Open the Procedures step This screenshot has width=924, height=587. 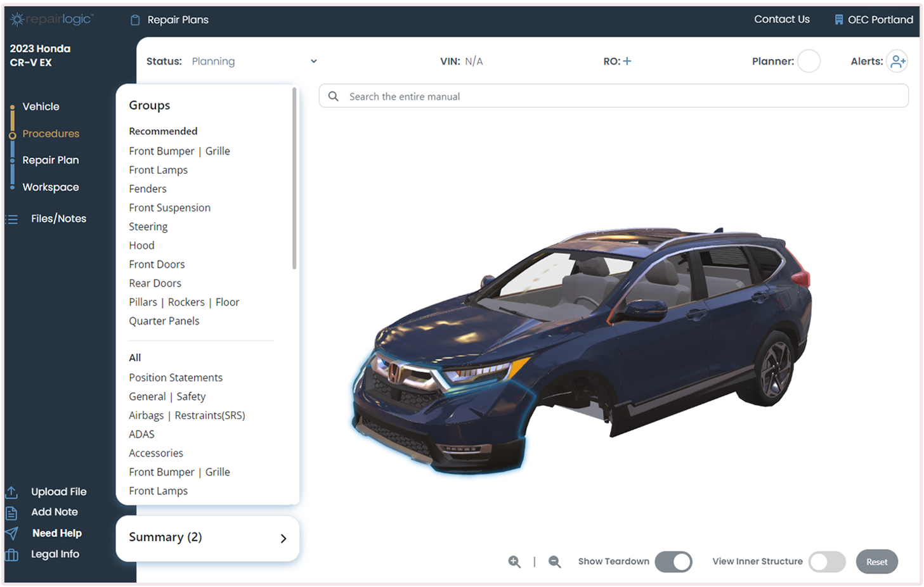tap(51, 134)
